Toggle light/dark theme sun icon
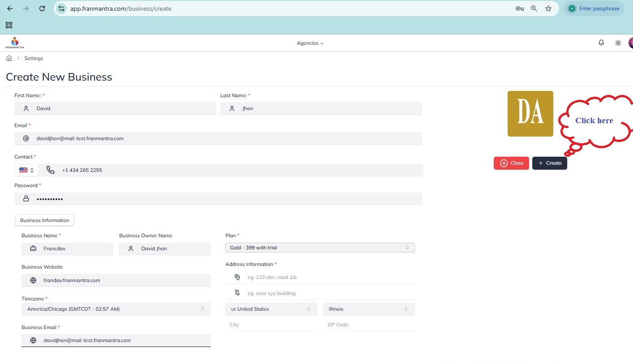 point(618,43)
